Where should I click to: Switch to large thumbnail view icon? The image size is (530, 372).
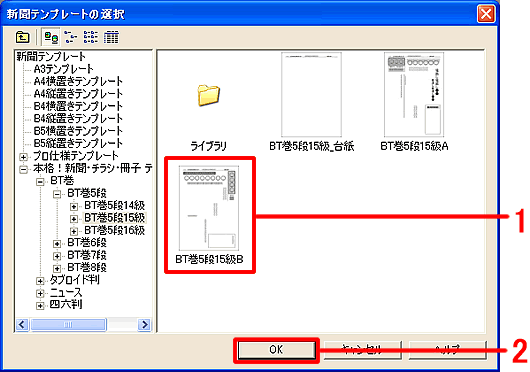(x=51, y=37)
